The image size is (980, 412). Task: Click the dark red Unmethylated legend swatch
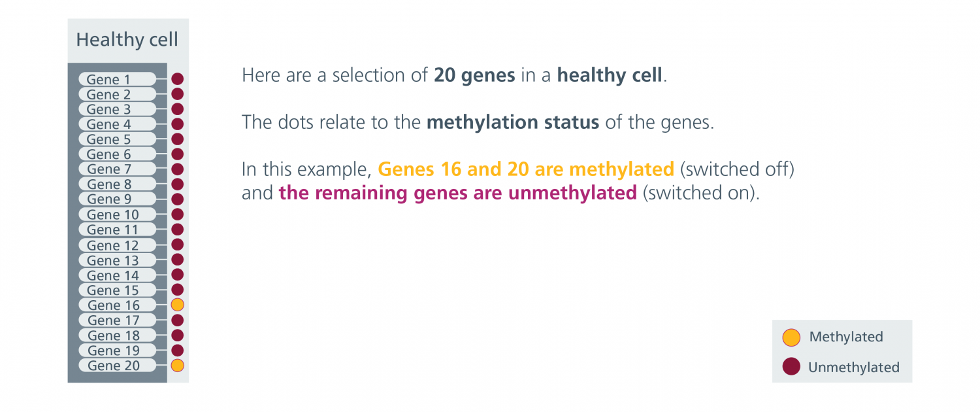coord(791,367)
